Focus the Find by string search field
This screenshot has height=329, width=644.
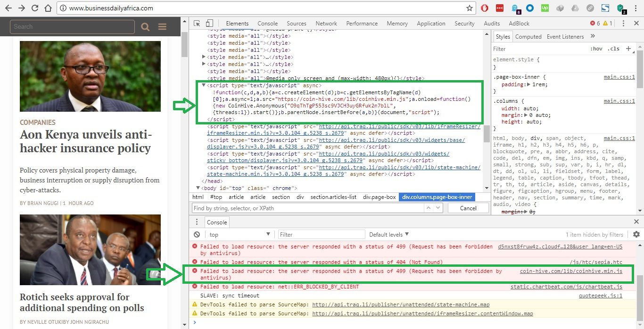[309, 208]
